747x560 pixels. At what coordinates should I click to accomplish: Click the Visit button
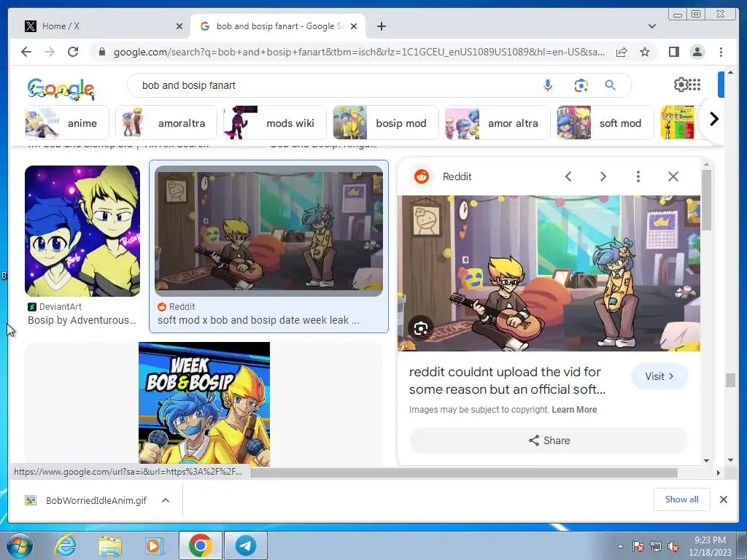coord(659,376)
